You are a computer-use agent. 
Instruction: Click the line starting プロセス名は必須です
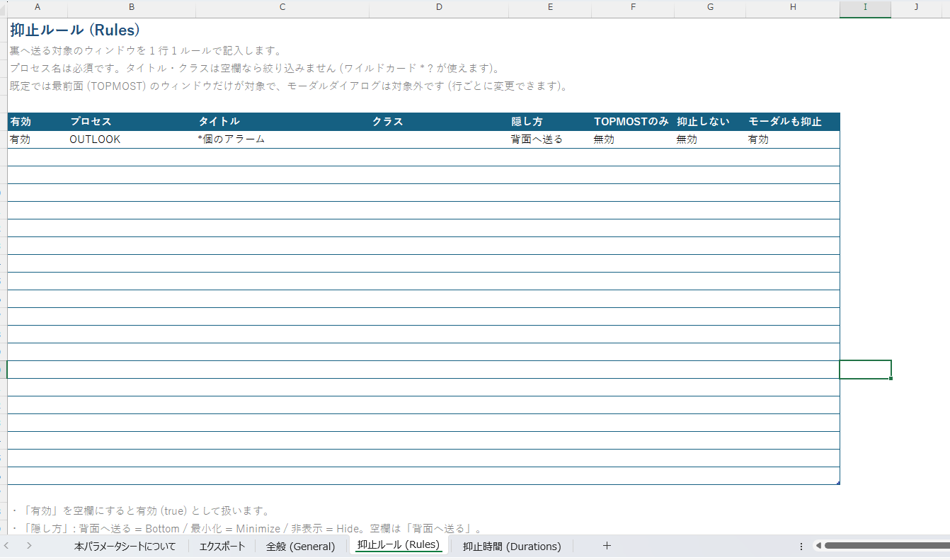pos(256,69)
